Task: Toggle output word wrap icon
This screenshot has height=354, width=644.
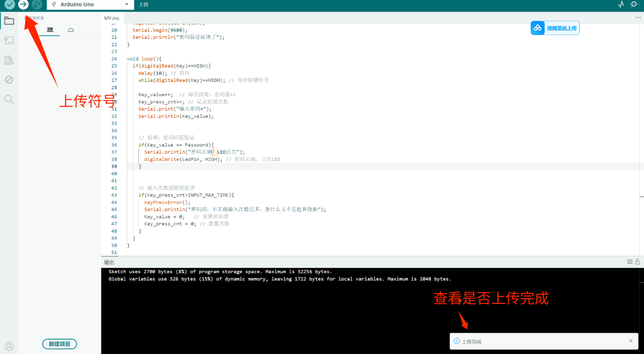Action: [x=630, y=262]
